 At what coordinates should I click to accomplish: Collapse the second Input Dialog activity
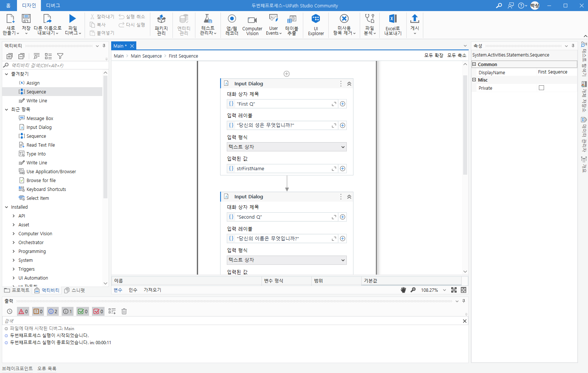pyautogui.click(x=349, y=197)
